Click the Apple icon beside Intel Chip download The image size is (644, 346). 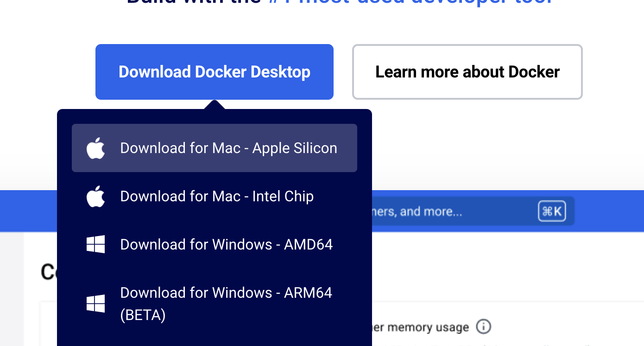point(95,196)
